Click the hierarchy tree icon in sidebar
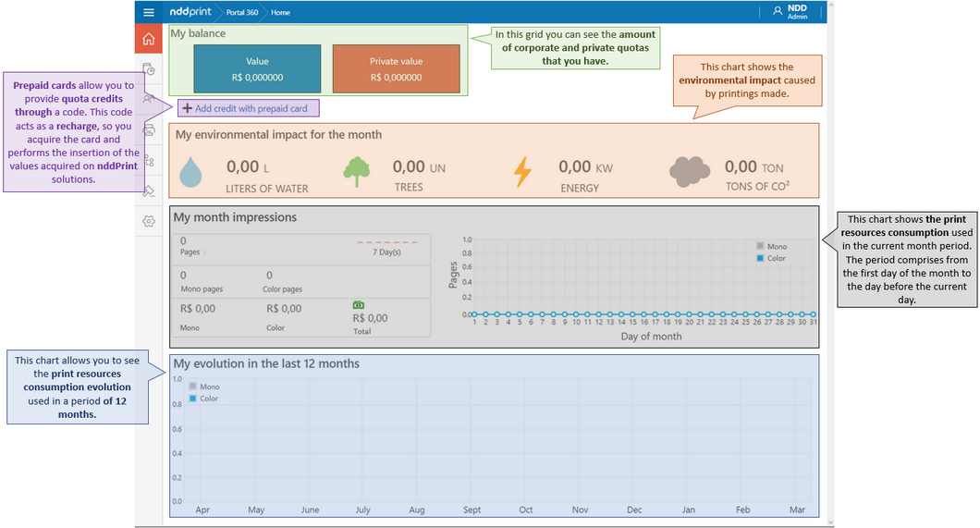Image resolution: width=980 pixels, height=528 pixels. click(x=148, y=161)
